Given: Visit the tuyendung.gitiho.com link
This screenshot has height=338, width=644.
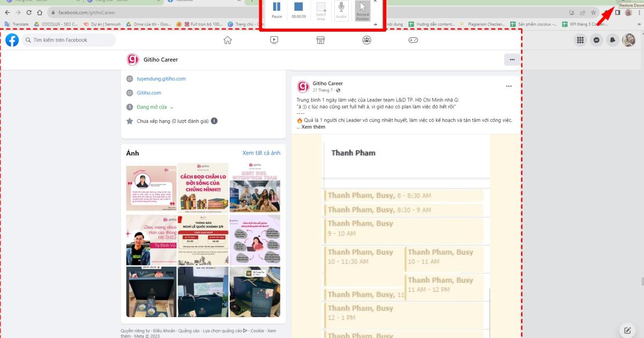Looking at the screenshot, I should pyautogui.click(x=161, y=78).
